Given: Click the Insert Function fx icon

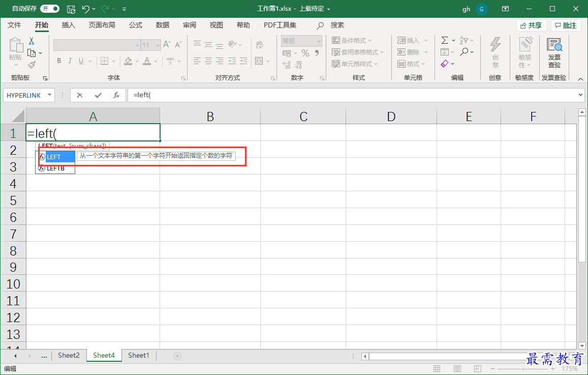Looking at the screenshot, I should click(x=116, y=95).
